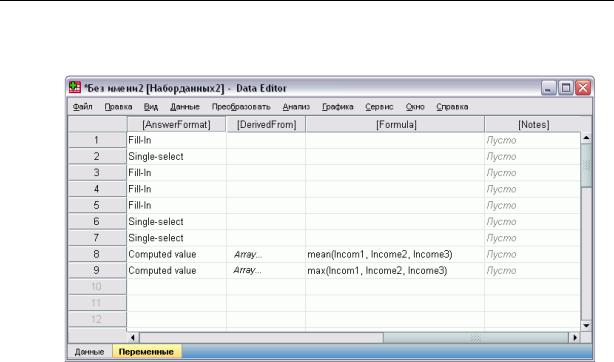Click the [Notes] column header
Image resolution: width=614 pixels, height=362 pixels.
(x=534, y=125)
